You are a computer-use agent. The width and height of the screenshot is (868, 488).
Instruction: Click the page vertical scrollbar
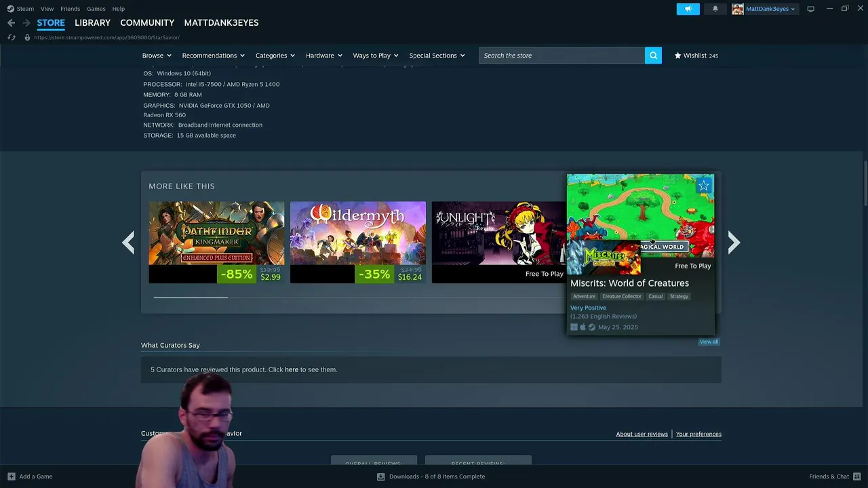coord(865,183)
